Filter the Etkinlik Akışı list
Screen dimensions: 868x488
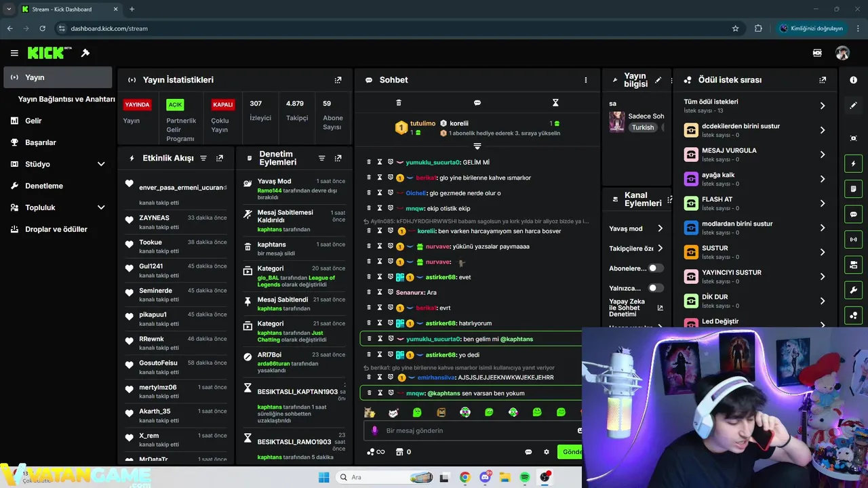pos(203,158)
